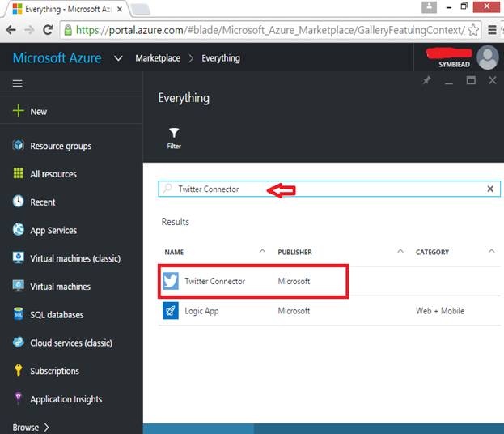
Task: Click the secure lock icon in address bar
Action: (68, 30)
